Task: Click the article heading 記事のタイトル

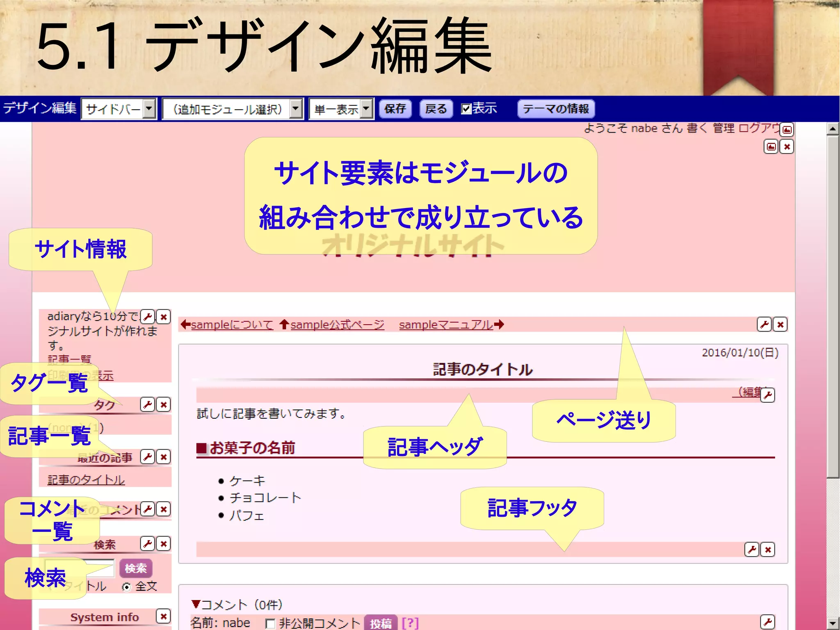Action: coord(483,369)
